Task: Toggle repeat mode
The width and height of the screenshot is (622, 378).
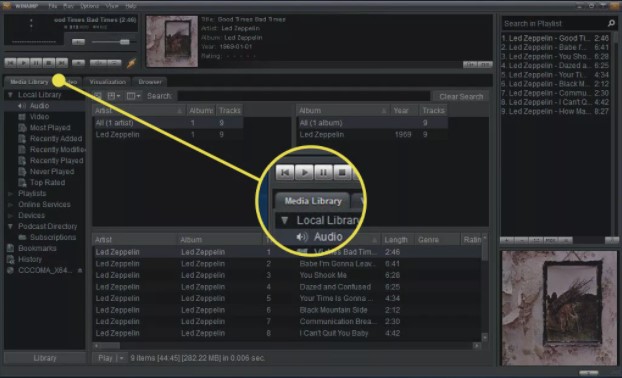Action: tap(114, 63)
